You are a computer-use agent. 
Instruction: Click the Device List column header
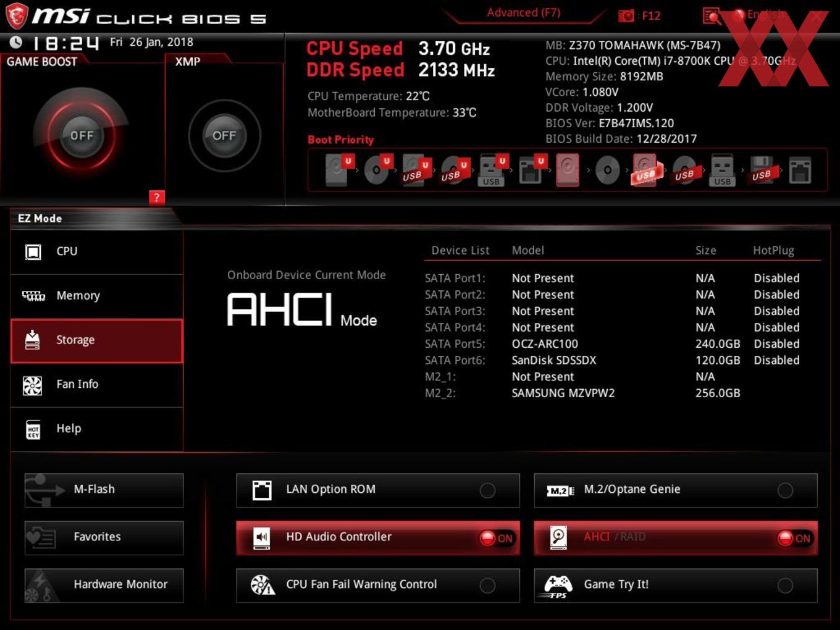coord(460,250)
